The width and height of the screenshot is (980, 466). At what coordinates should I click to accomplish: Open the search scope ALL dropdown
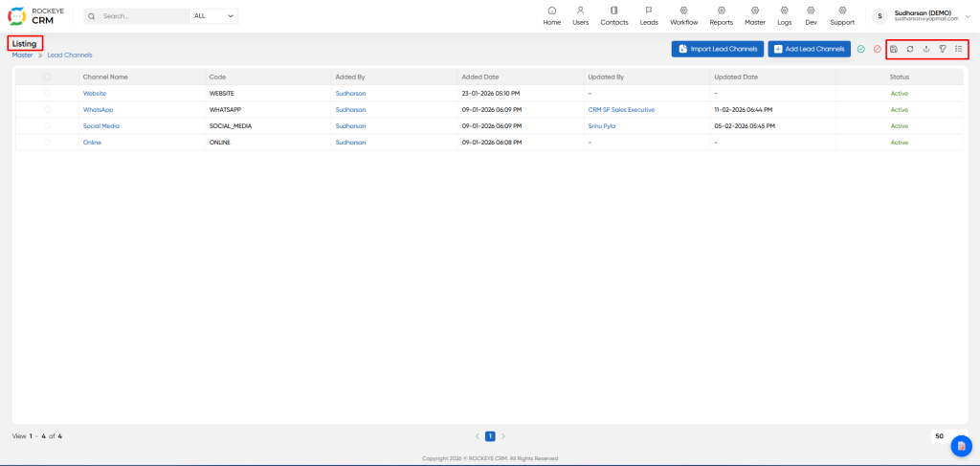pyautogui.click(x=213, y=16)
